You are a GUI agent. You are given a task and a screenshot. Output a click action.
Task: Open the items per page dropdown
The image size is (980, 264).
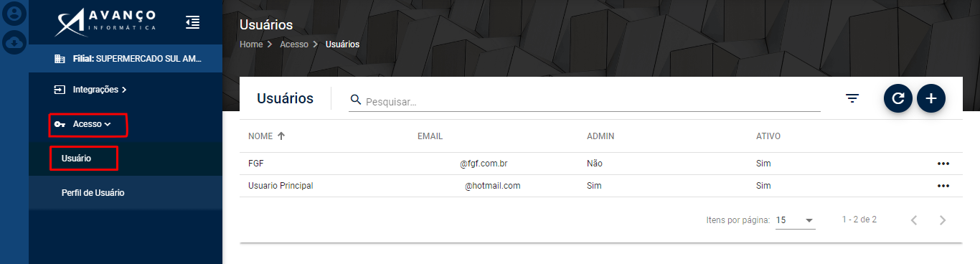pos(796,220)
